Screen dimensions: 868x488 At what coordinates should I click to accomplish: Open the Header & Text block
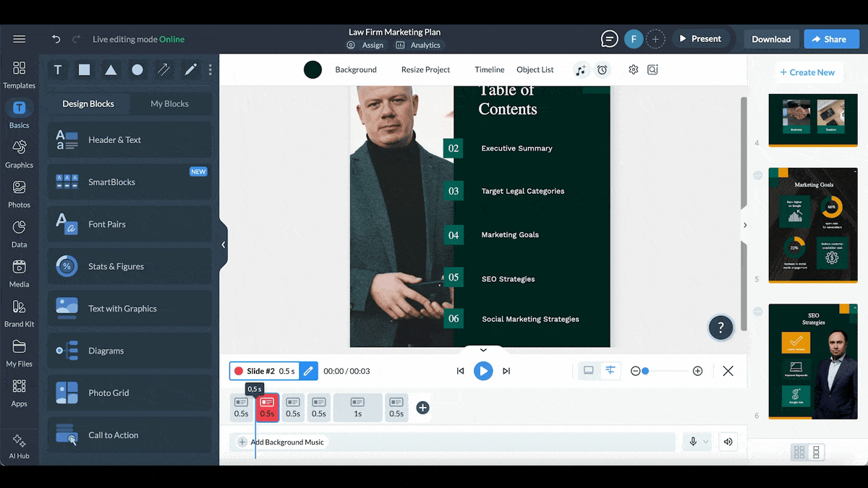click(x=129, y=140)
